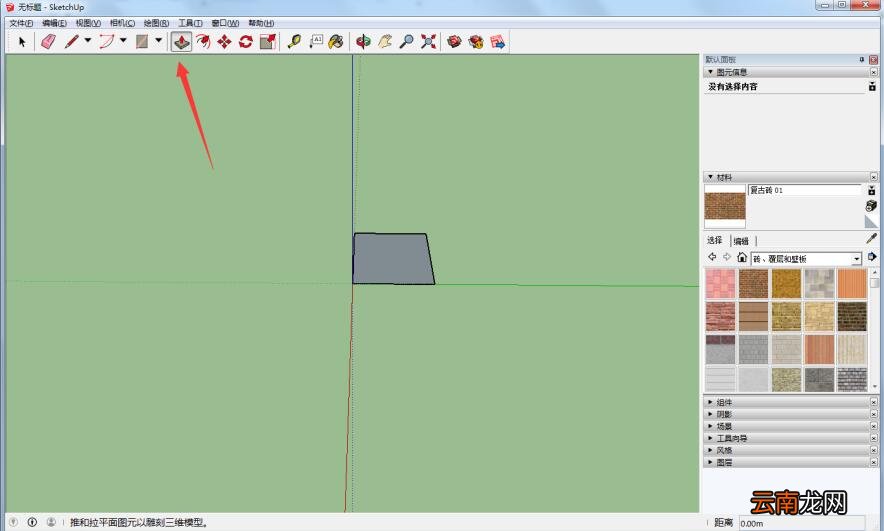The width and height of the screenshot is (884, 531).
Task: Expand the 组件 panel
Action: 710,402
